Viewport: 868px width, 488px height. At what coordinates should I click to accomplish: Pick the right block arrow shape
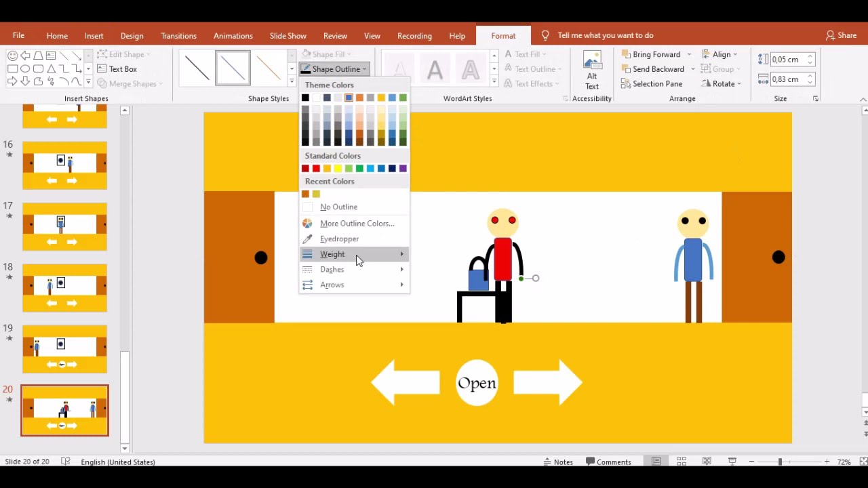click(12, 82)
